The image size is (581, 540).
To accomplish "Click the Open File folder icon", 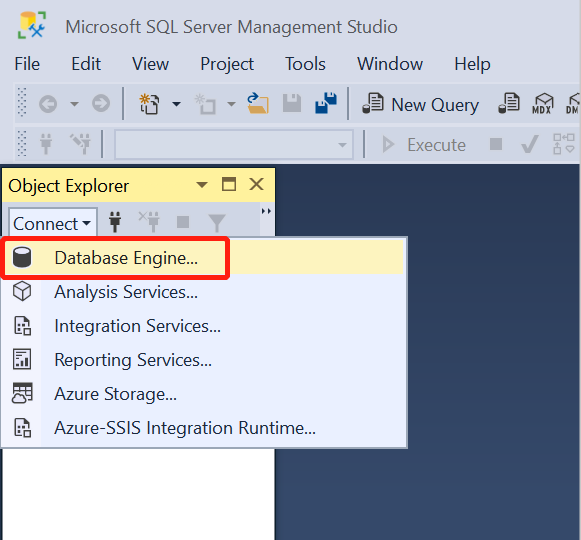I will point(258,103).
